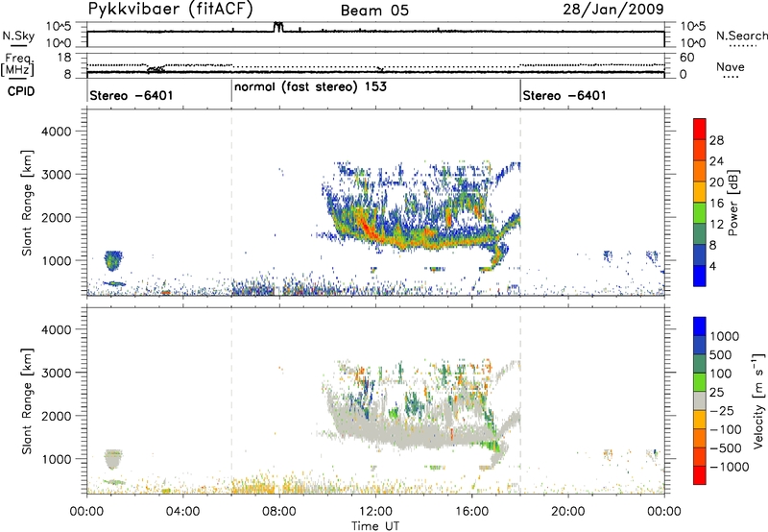Click the '18' tick on frequency axis

(x=64, y=58)
